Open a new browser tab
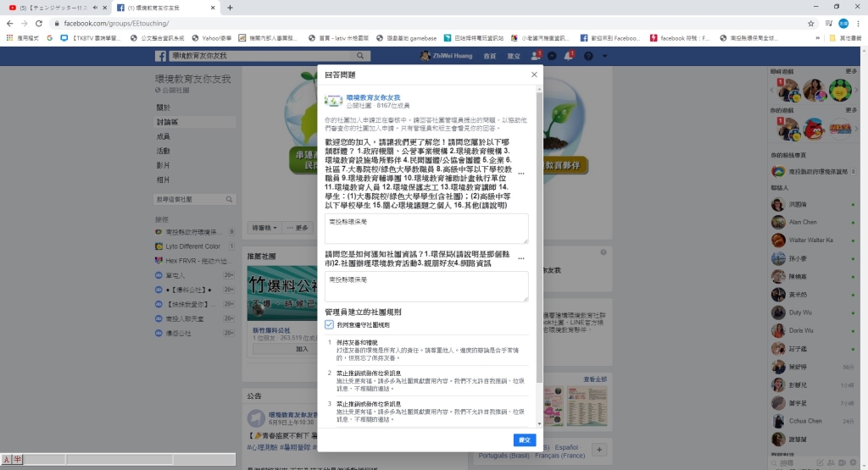 click(x=230, y=8)
